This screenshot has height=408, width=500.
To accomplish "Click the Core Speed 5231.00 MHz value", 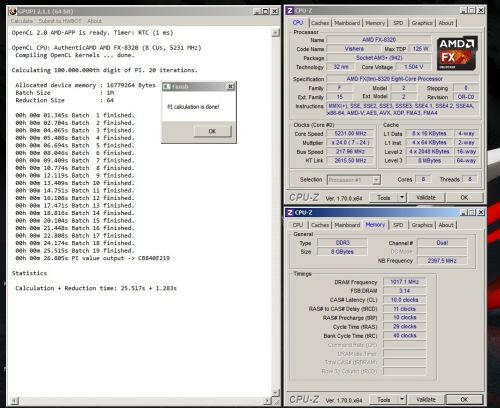I will pos(350,134).
